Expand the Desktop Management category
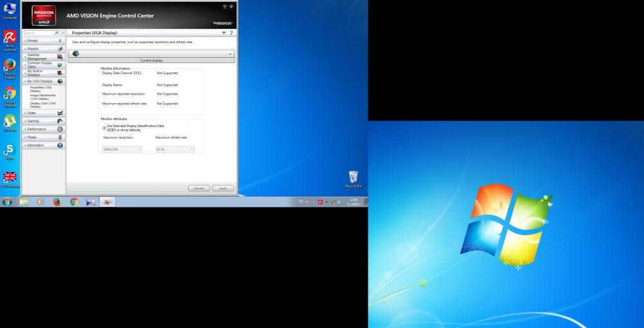The width and height of the screenshot is (644, 328). [43, 57]
